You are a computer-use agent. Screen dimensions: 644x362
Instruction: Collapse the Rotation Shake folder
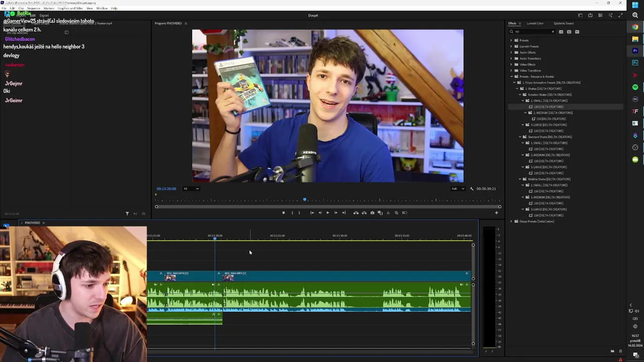520,95
